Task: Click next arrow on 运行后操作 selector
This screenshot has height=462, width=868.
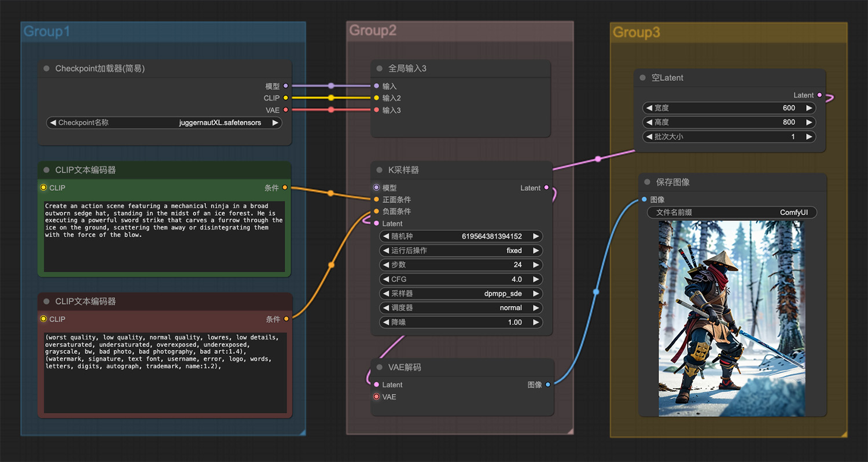Action: pos(536,250)
